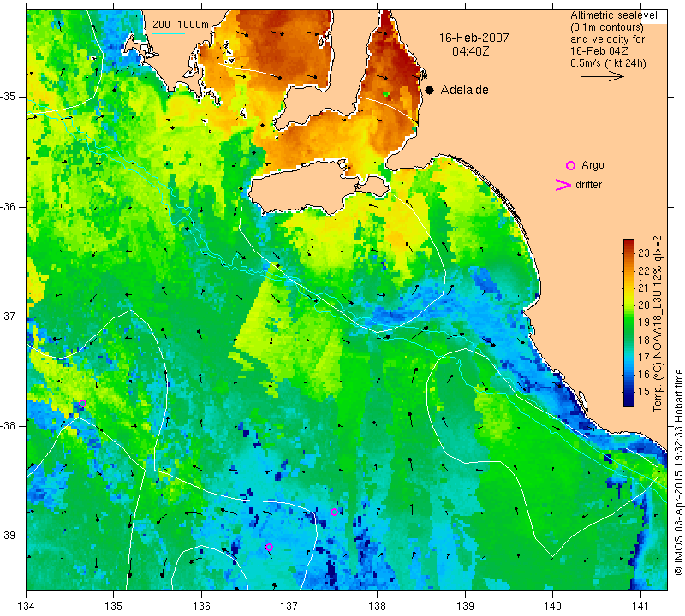
Task: Click the '137' longitude axis label
Action: click(x=289, y=606)
